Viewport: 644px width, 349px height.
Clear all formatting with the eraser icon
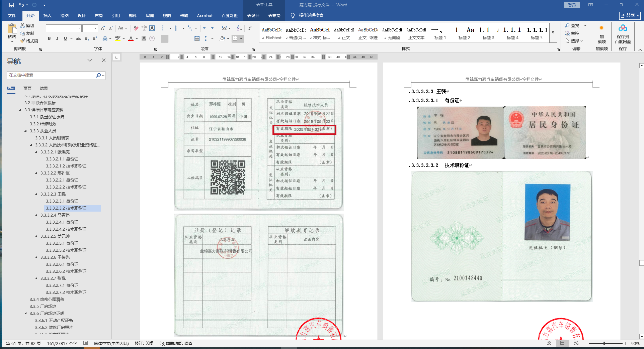click(x=136, y=28)
